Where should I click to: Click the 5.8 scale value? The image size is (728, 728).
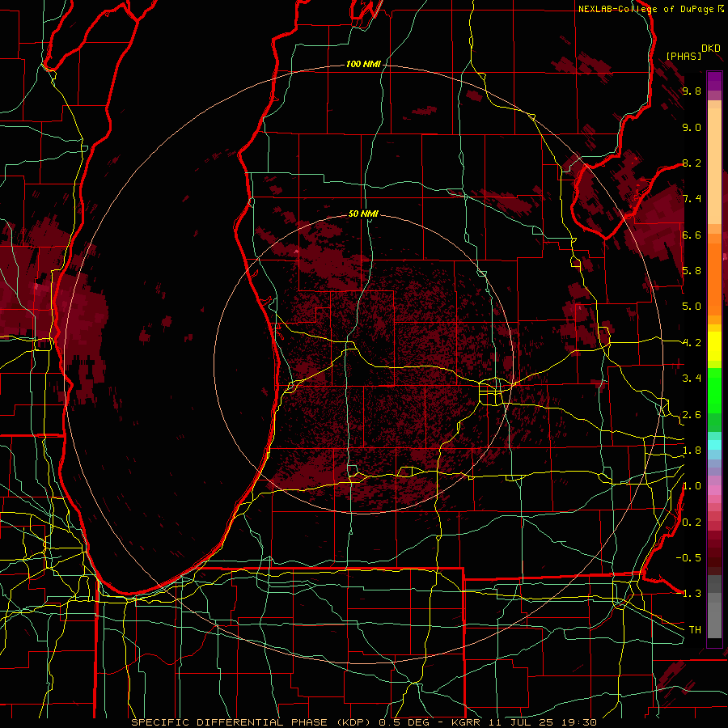coord(692,271)
